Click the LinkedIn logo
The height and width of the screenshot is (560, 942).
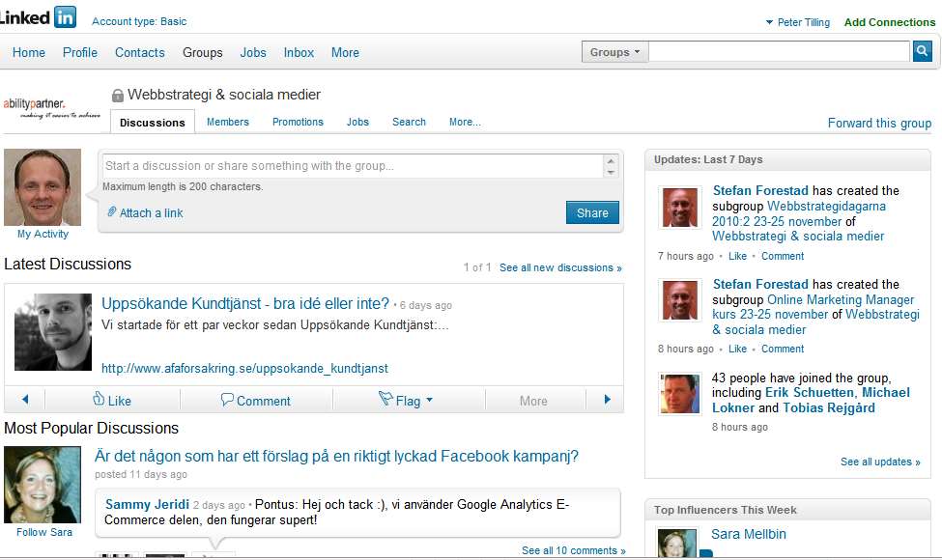pyautogui.click(x=38, y=17)
